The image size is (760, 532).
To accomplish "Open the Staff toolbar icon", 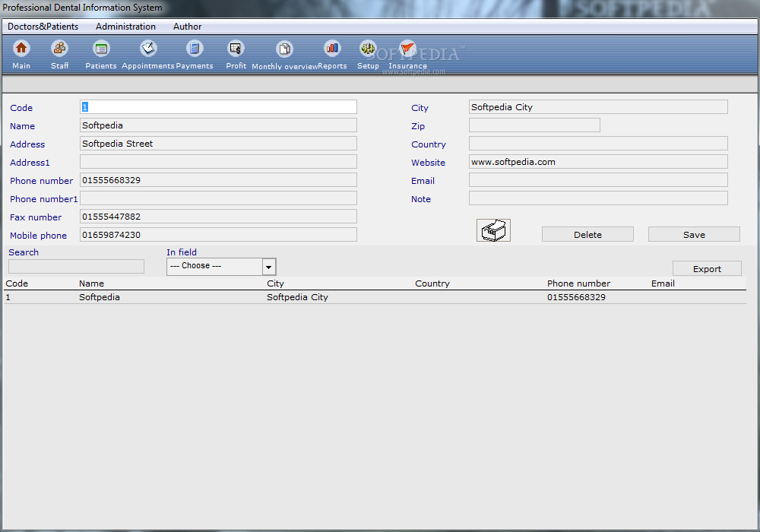I will point(59,49).
